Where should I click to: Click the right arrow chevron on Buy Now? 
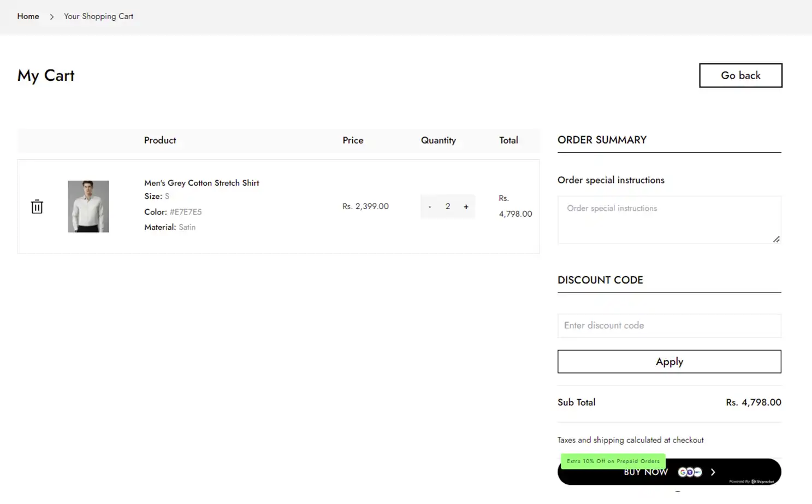(713, 472)
